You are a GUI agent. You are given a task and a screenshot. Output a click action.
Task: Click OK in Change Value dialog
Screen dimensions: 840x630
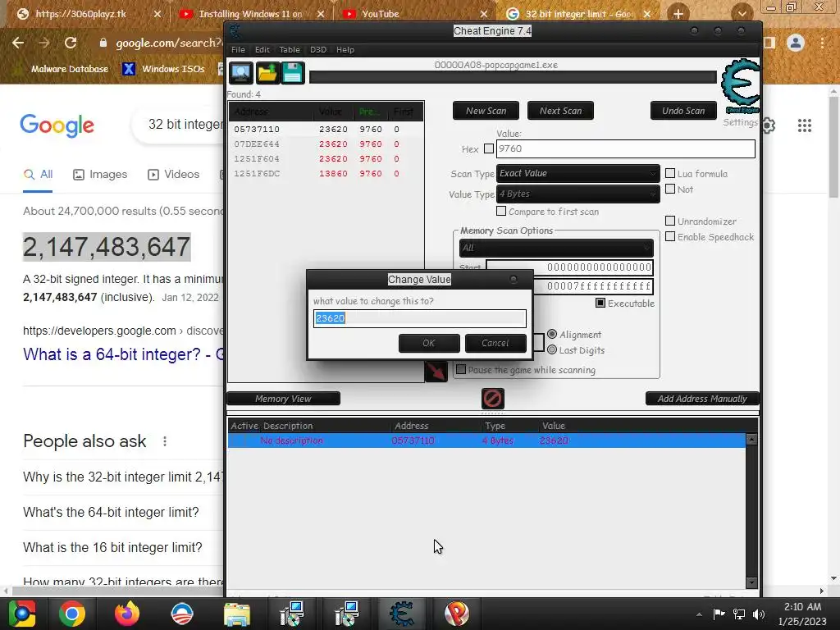tap(429, 344)
